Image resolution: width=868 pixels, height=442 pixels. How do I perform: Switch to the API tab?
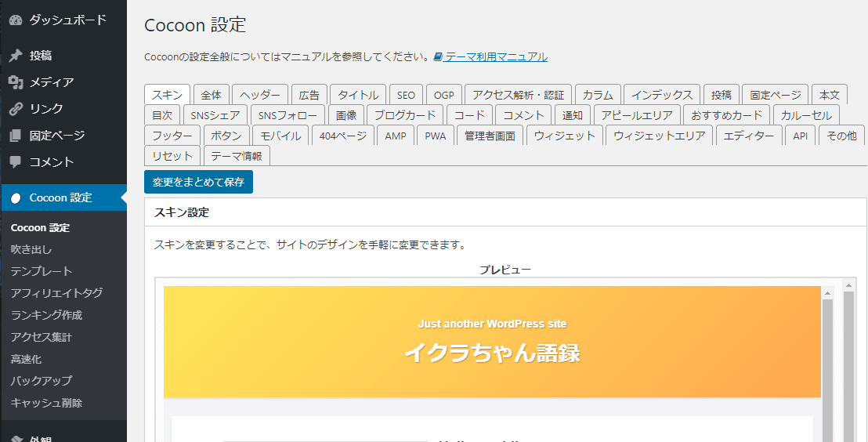tap(801, 136)
